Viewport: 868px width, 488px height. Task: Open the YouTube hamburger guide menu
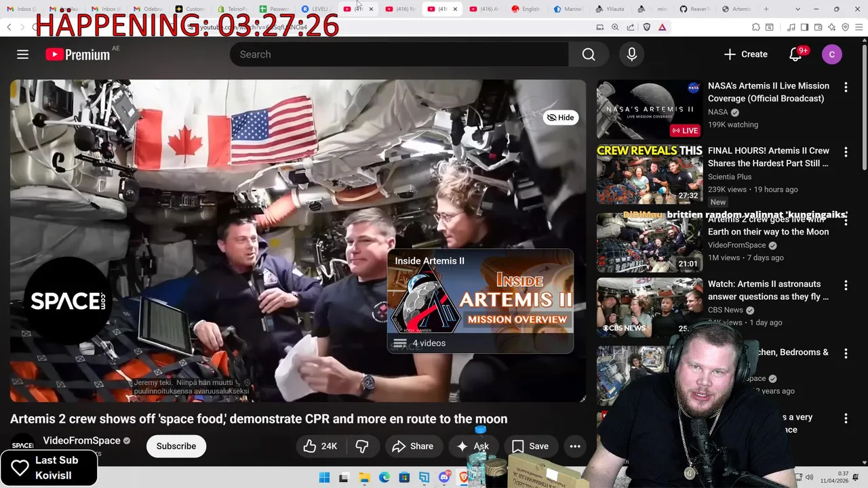coord(22,54)
